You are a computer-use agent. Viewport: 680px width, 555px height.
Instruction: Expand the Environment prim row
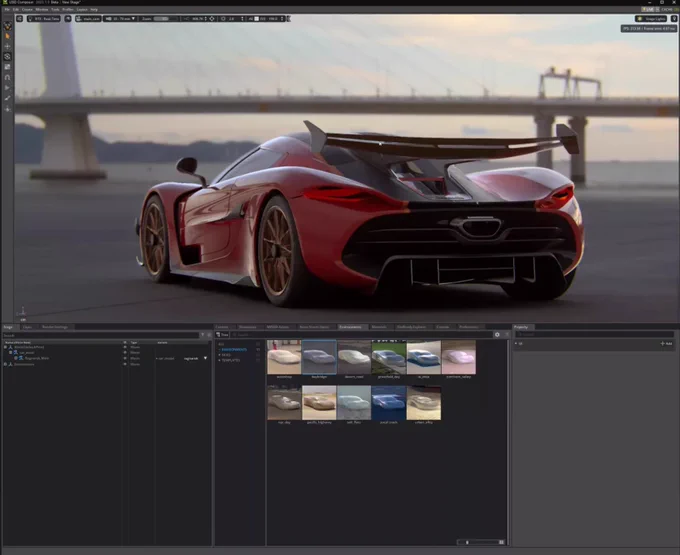(x=5, y=364)
